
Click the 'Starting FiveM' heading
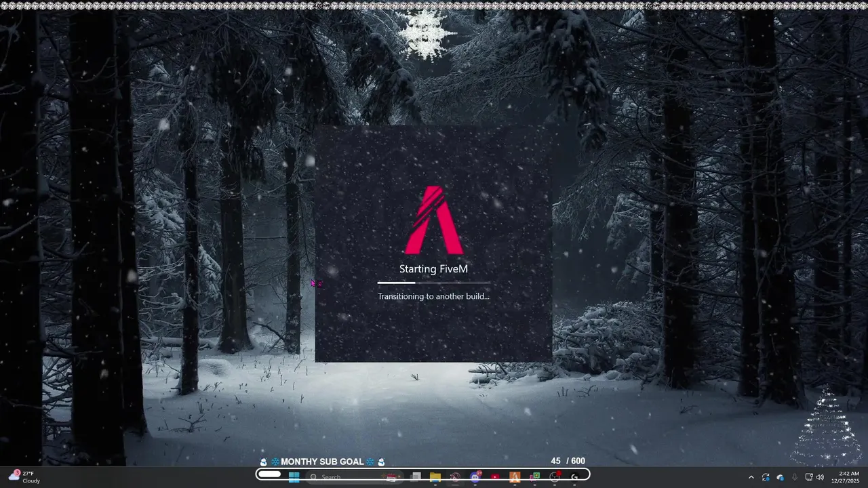[x=433, y=269]
